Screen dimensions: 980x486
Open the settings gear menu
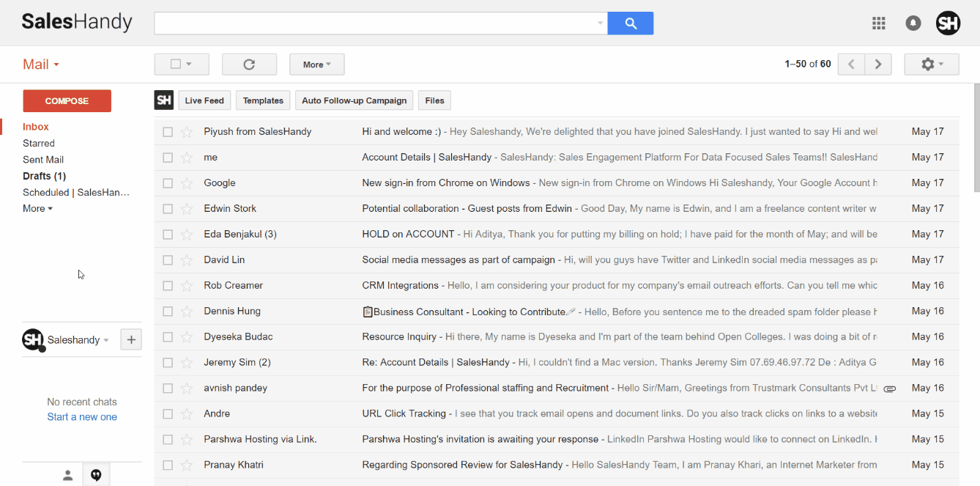pyautogui.click(x=932, y=65)
